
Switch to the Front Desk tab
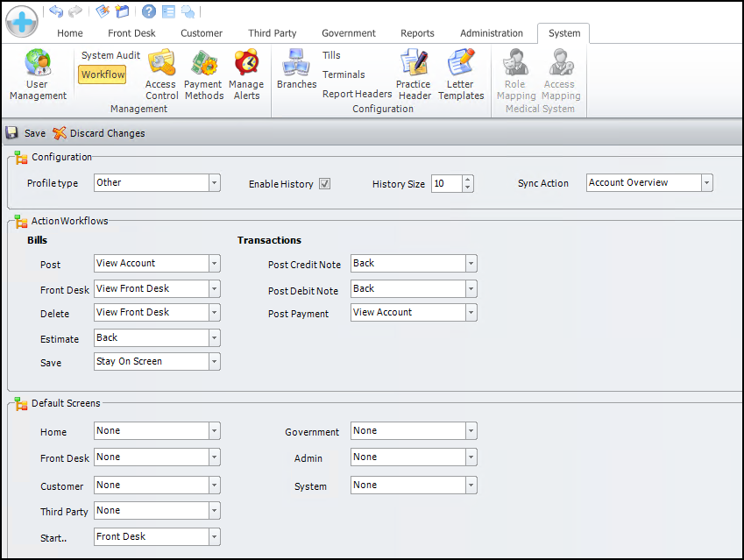(x=131, y=33)
